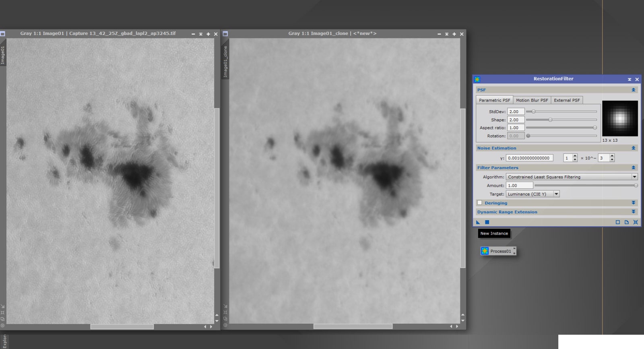Click the document icon in RestorationFilter's bottom bar
Viewport: 644px width, 349px height.
point(627,222)
